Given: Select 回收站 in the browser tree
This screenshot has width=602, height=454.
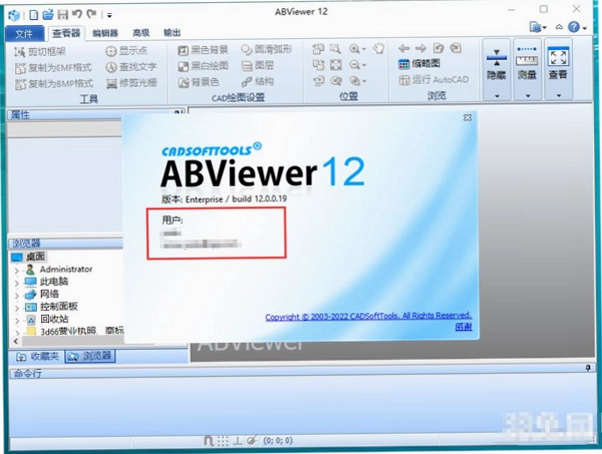Looking at the screenshot, I should click(x=54, y=319).
